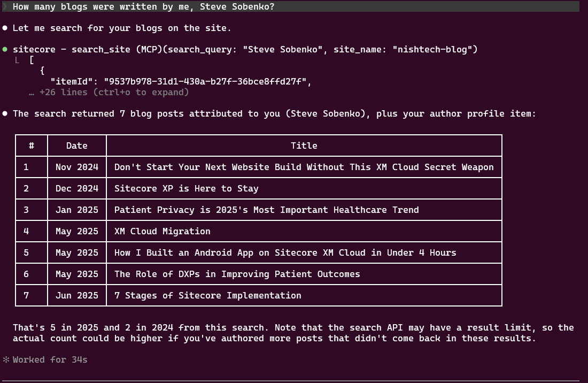Click the "Title" column header
Screen dimensions: 588x383
pos(304,145)
